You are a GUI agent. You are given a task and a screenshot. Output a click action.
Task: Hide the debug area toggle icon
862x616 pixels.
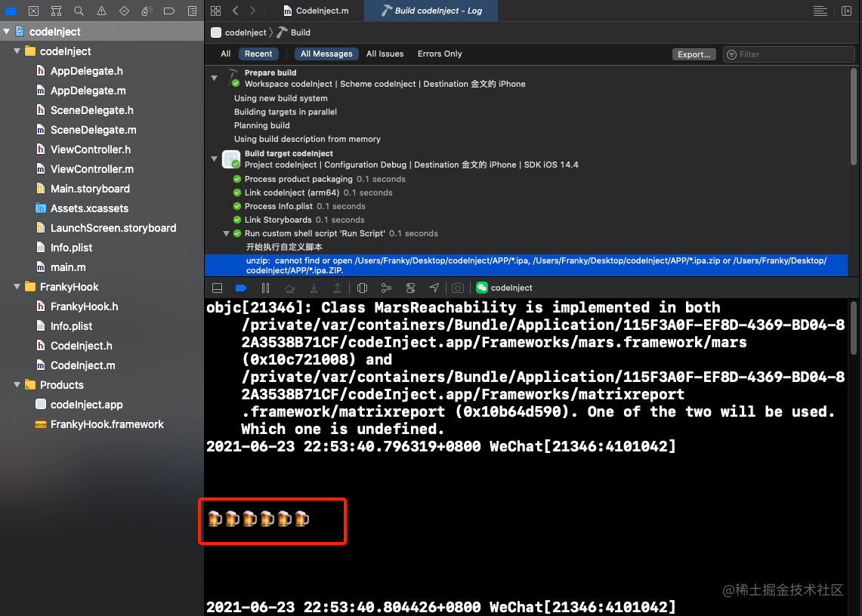(x=217, y=288)
